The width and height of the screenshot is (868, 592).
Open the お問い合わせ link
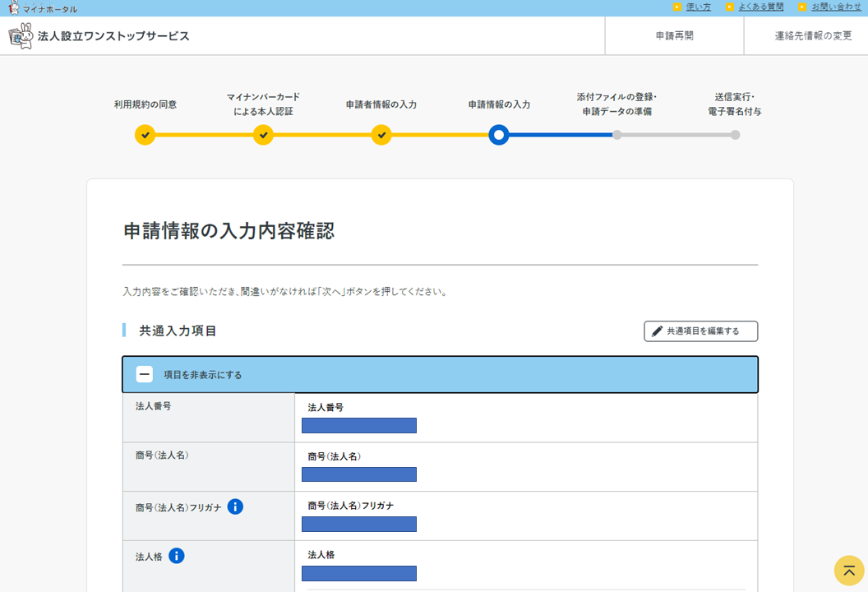(836, 7)
